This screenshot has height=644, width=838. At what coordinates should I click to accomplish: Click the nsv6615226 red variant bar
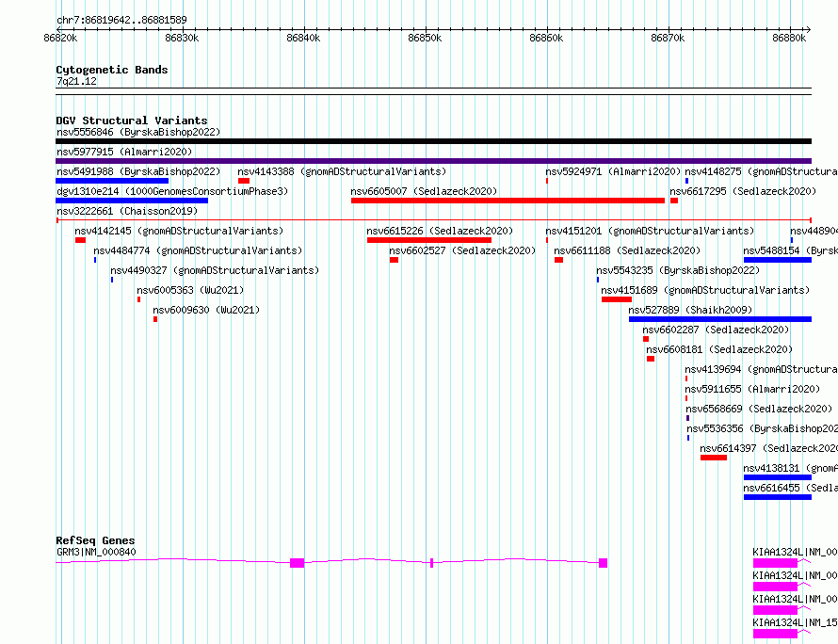(429, 240)
